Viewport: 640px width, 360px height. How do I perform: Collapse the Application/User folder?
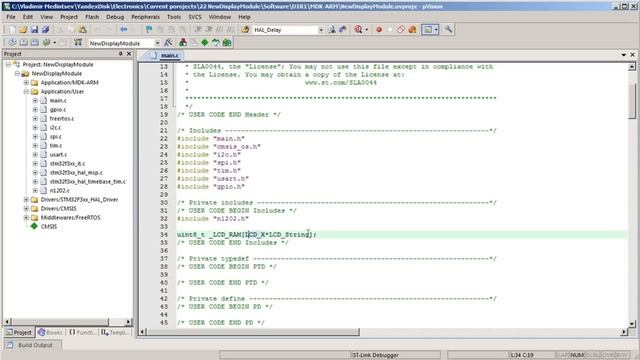26,91
